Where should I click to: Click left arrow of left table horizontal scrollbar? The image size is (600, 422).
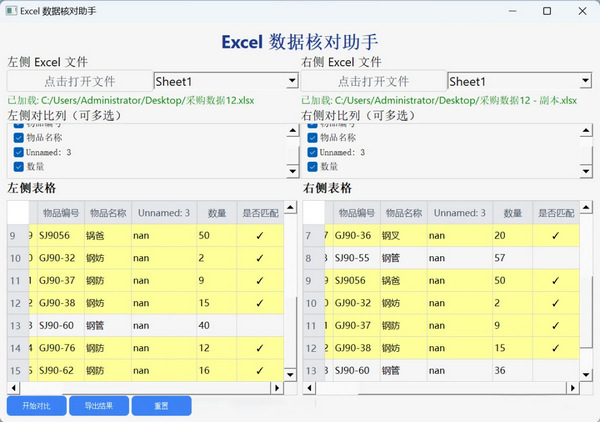click(x=13, y=388)
